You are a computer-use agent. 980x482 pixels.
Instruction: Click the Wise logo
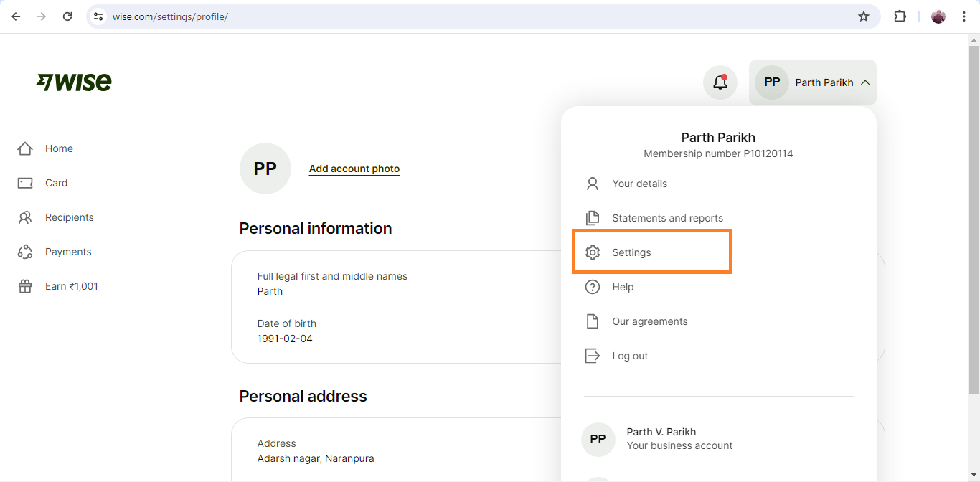click(x=74, y=82)
